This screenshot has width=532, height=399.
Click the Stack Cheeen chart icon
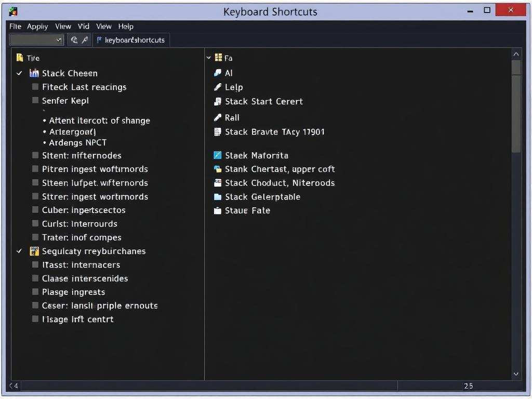click(34, 73)
